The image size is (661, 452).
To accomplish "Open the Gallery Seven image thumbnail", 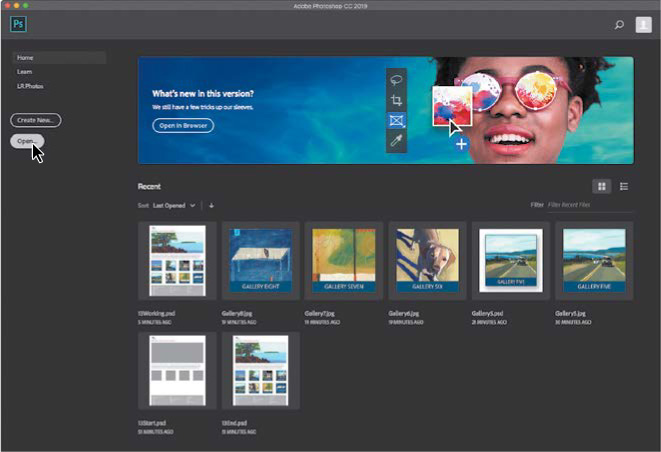I will pos(344,261).
